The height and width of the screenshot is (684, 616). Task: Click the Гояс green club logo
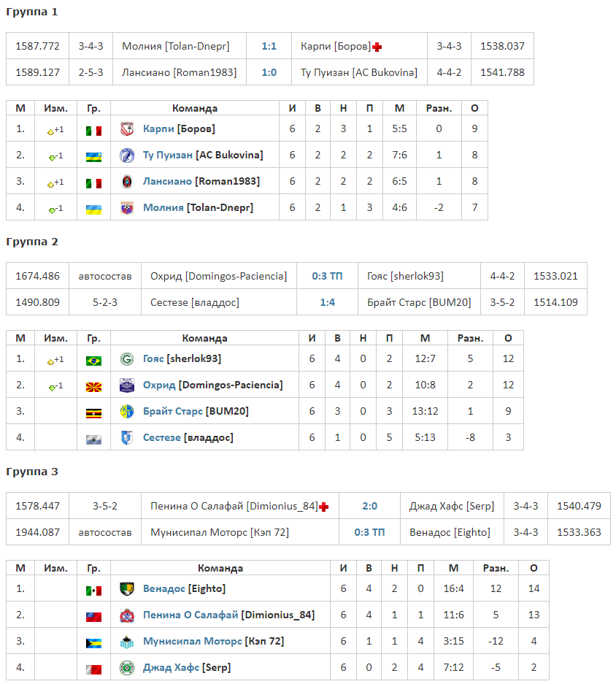tap(127, 359)
